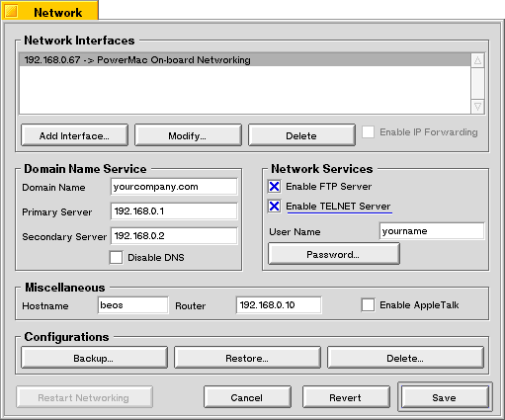Click the interface list scroll down arrow
This screenshot has height=420, width=505.
pyautogui.click(x=477, y=107)
